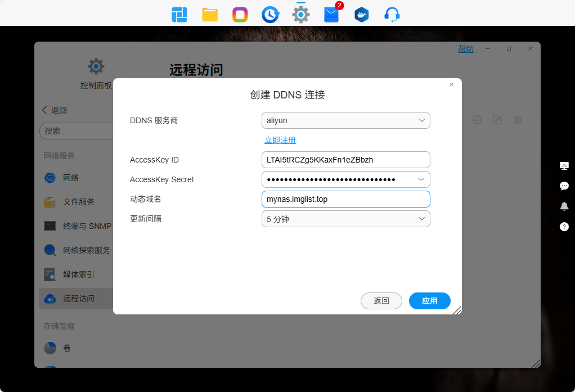Open the desktop layout icon in dock

pyautogui.click(x=179, y=15)
